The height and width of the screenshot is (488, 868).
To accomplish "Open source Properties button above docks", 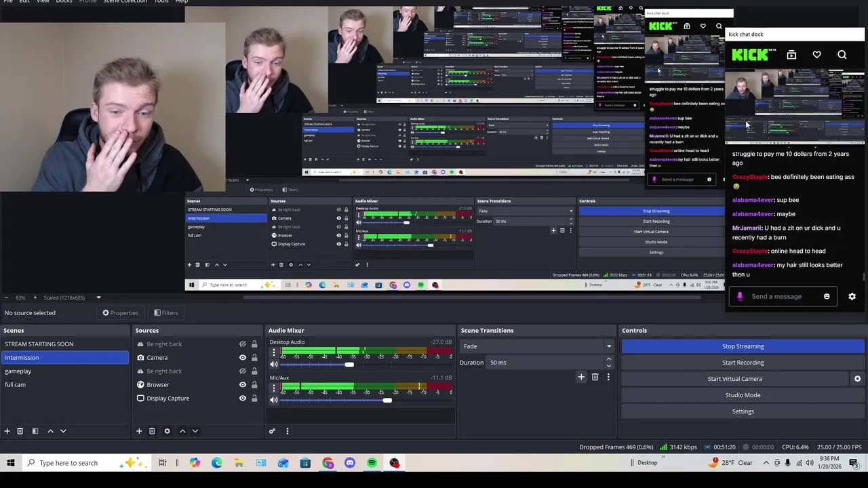I will pyautogui.click(x=121, y=313).
